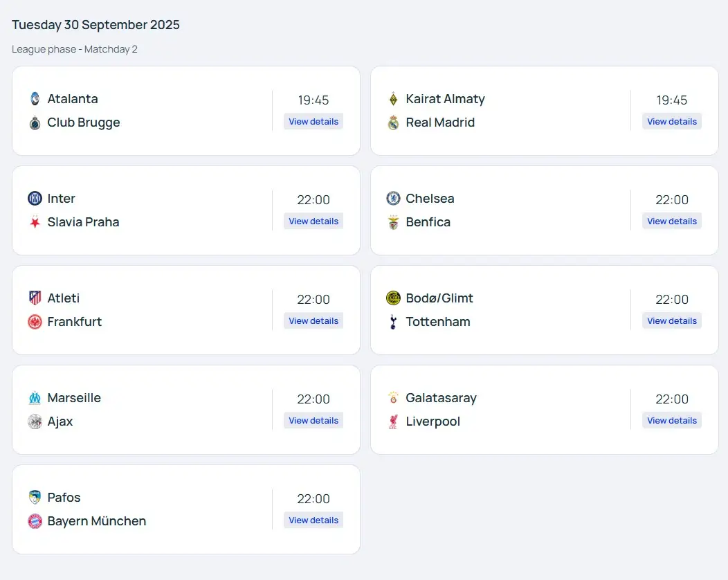Viewport: 728px width, 580px height.
Task: Click the Kairat Almaty crest icon
Action: click(x=394, y=99)
